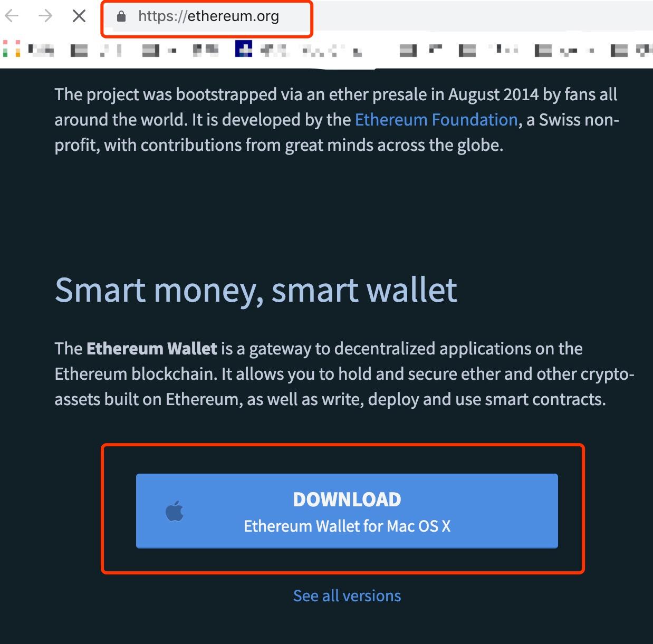Click the browser forward arrow
The height and width of the screenshot is (644, 653).
pos(45,16)
